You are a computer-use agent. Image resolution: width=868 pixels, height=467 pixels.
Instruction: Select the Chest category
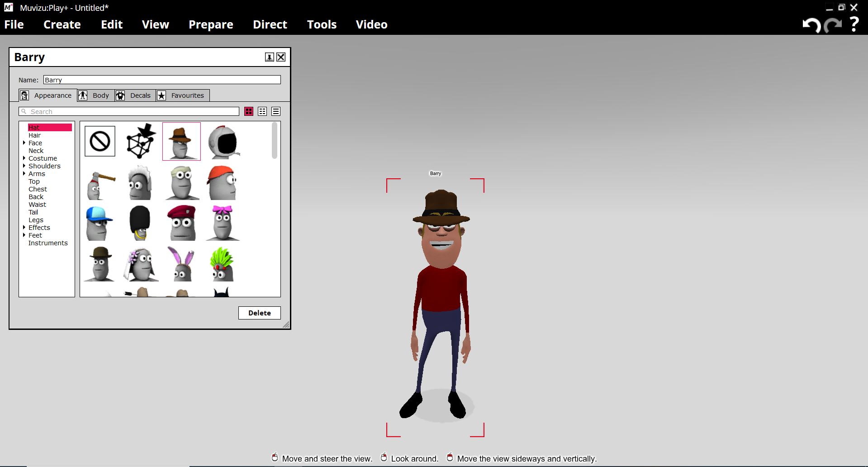point(38,189)
